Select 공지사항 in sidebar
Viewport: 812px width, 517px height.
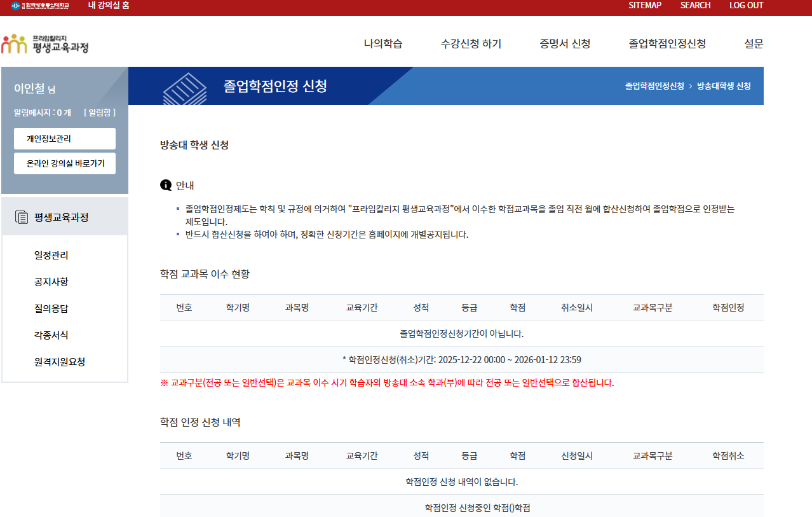point(51,282)
